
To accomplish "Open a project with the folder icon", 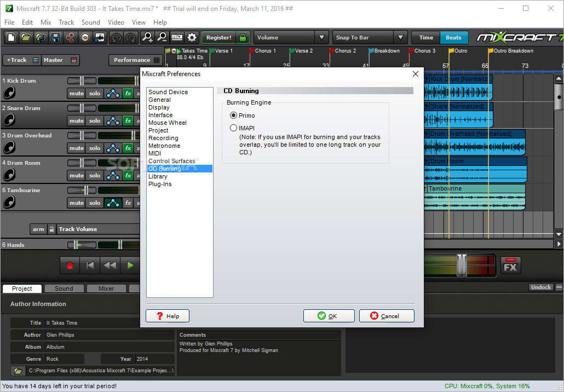I will tap(26, 37).
